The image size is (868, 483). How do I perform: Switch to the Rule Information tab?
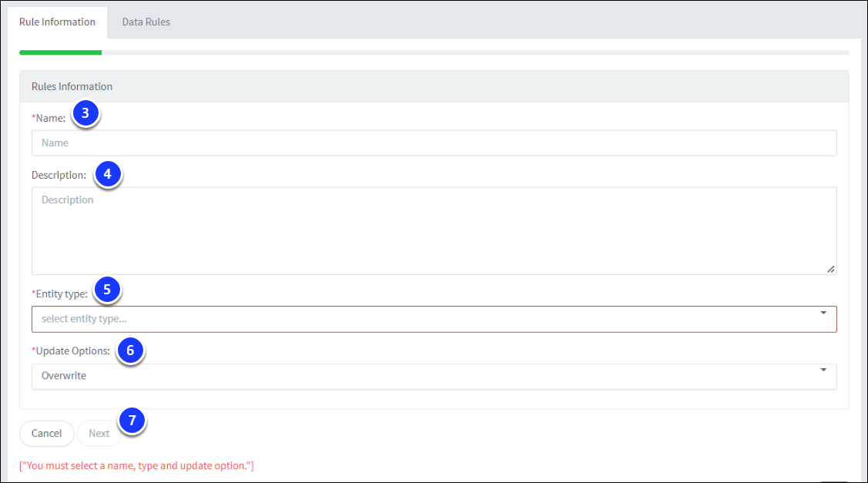coord(58,22)
